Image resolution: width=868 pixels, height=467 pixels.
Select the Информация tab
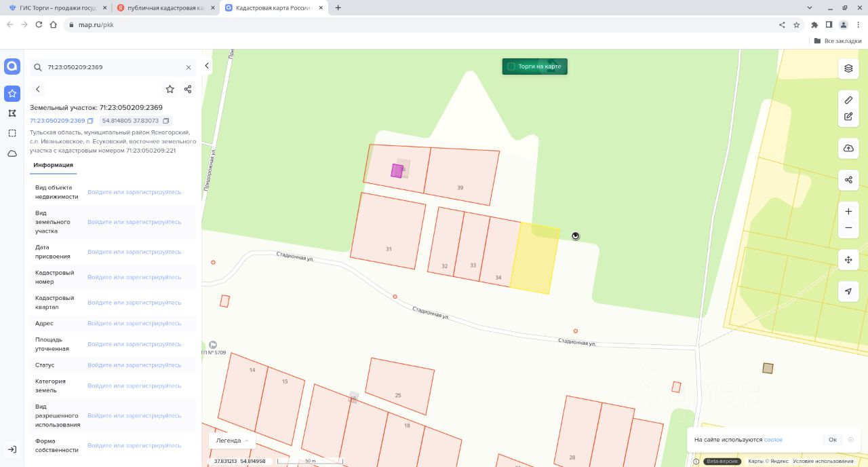tap(54, 165)
